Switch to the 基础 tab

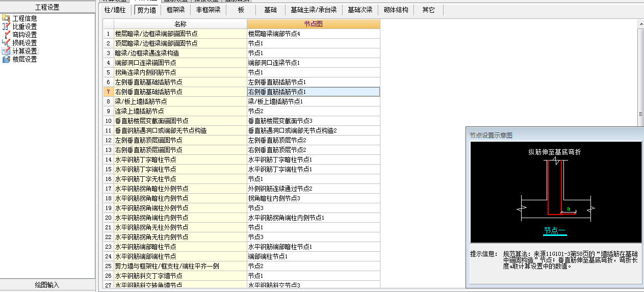coord(270,10)
